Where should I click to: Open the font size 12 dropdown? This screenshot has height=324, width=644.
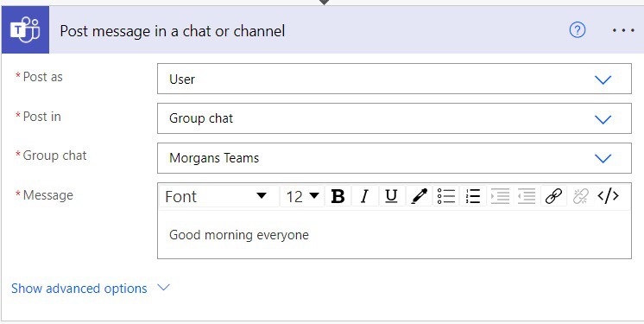coord(303,196)
